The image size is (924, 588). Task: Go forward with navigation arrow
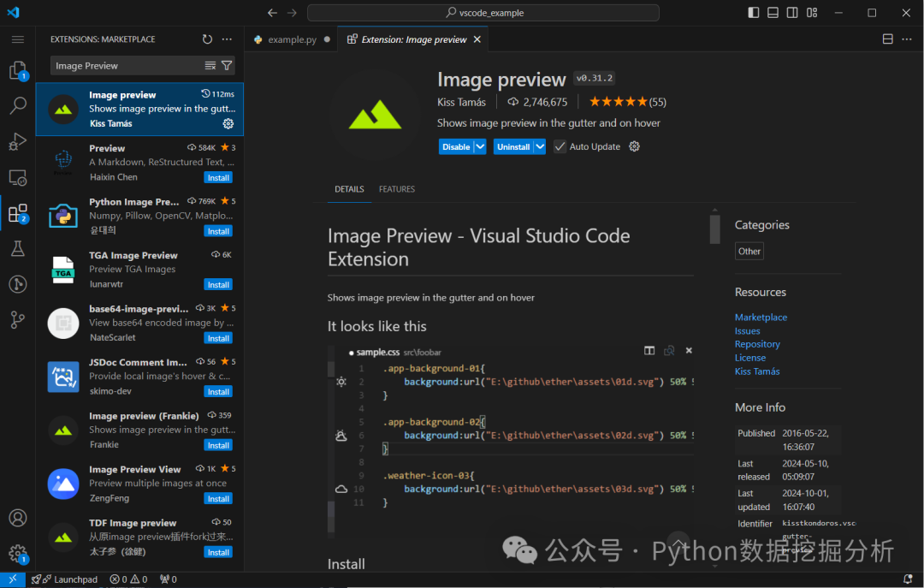pyautogui.click(x=293, y=12)
